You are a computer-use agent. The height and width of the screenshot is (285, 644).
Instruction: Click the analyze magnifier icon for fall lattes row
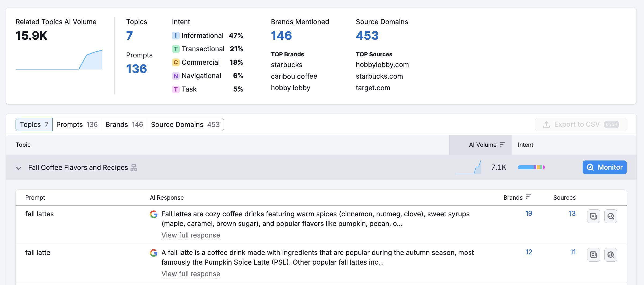click(x=610, y=216)
